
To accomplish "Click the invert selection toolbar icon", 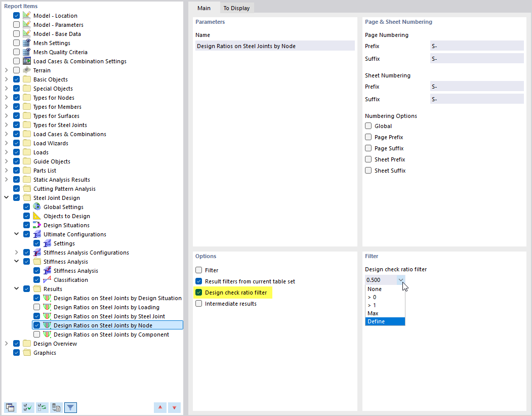I will (42, 407).
